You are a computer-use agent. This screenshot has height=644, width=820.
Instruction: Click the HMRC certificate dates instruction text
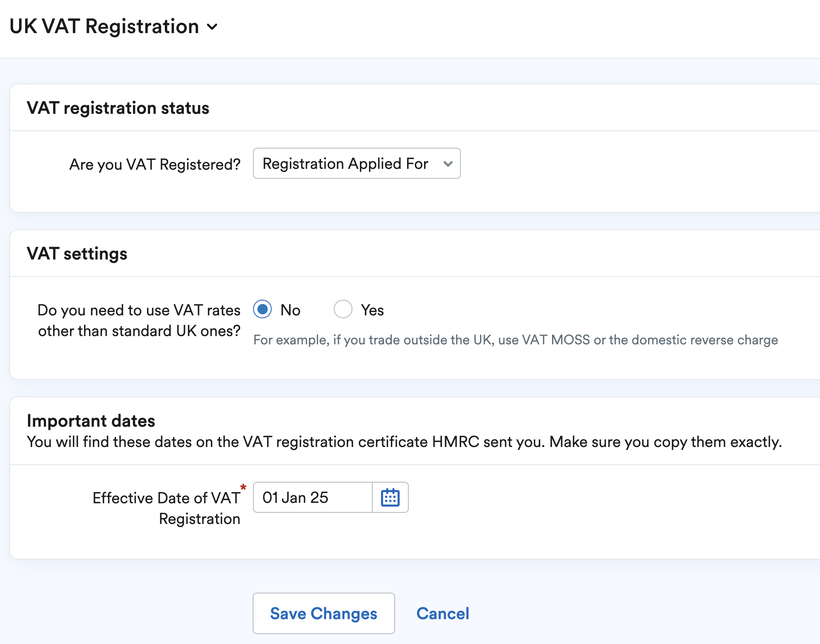coord(404,442)
